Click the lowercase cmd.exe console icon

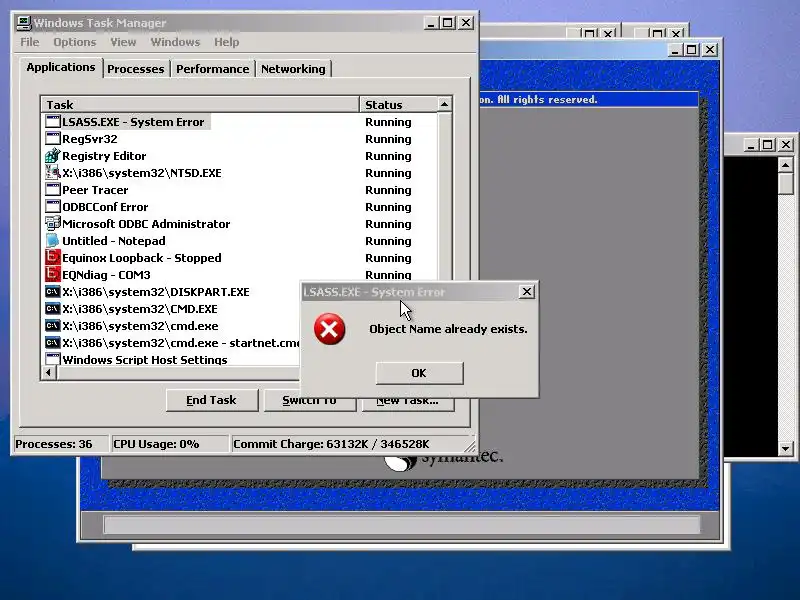pos(53,326)
